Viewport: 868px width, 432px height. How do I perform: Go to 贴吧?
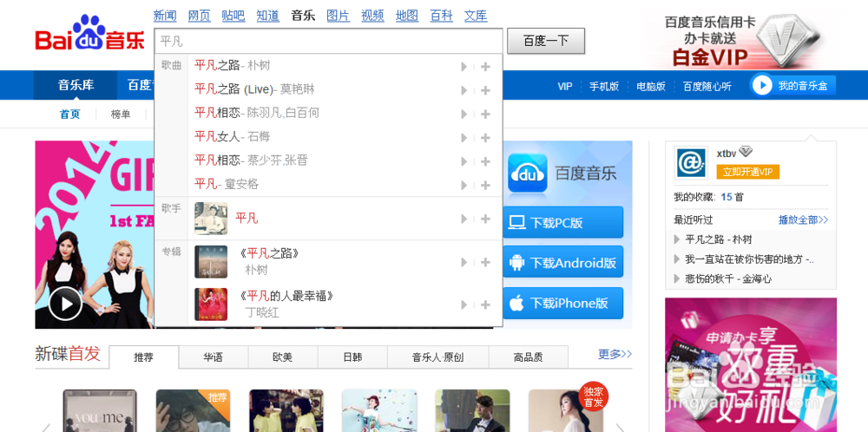(x=233, y=16)
